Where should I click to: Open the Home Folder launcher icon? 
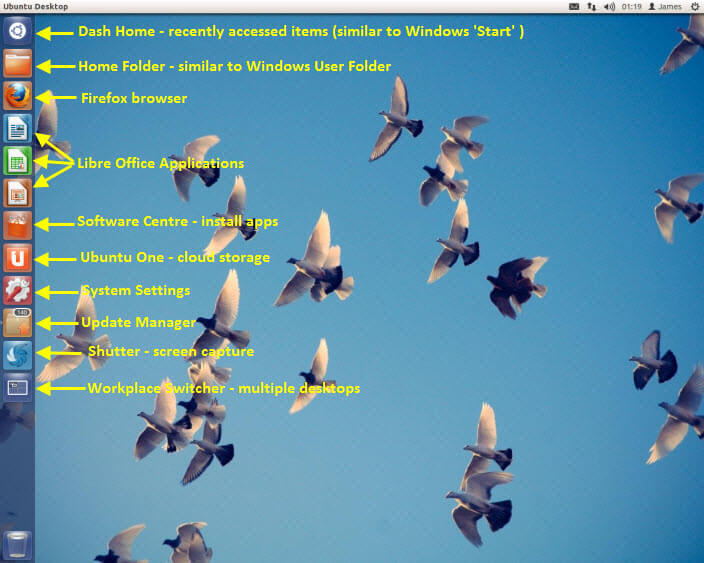[x=18, y=64]
